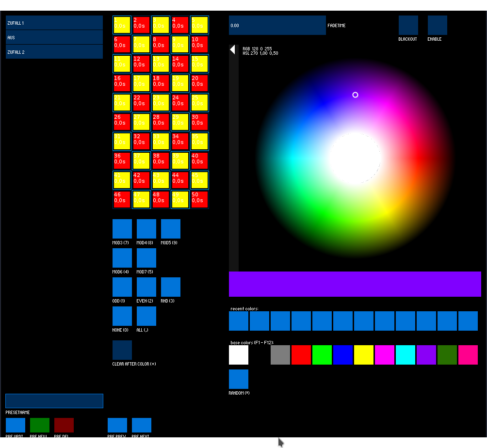Pick the first recent color swatch
Screen dimensions: 487x448
239,321
